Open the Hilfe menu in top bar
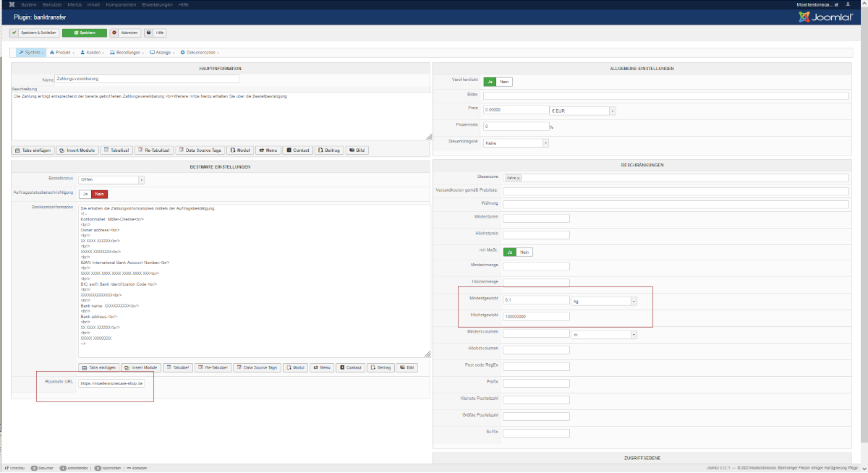This screenshot has height=473, width=868. 184,4
